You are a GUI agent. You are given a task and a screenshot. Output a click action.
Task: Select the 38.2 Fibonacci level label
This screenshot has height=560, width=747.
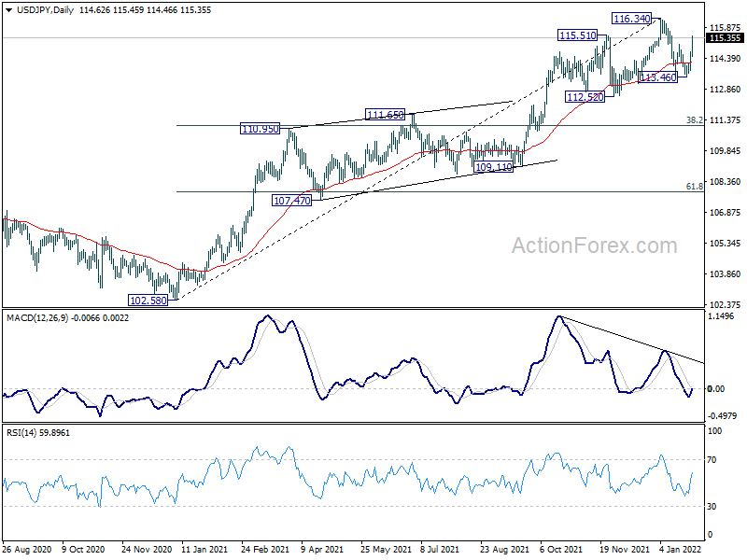[694, 120]
